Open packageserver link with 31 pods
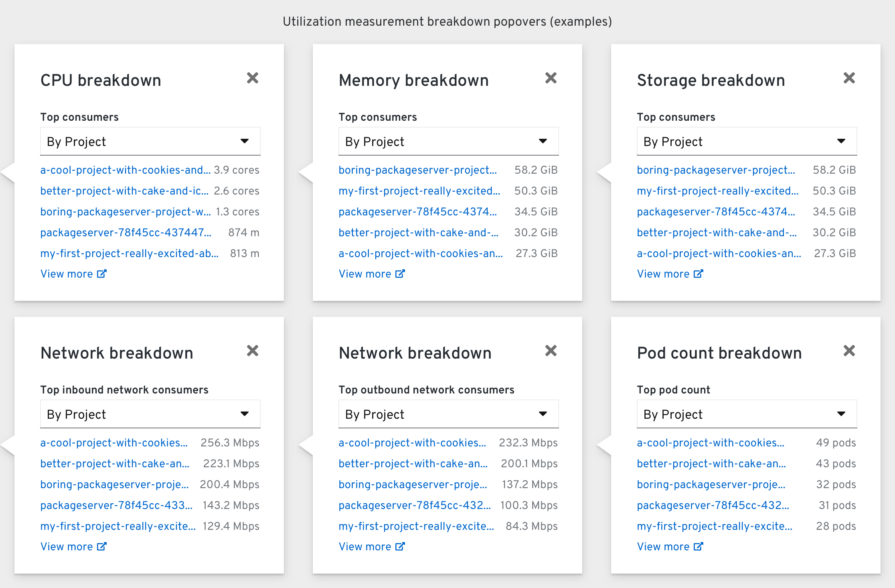The width and height of the screenshot is (895, 588). point(713,505)
